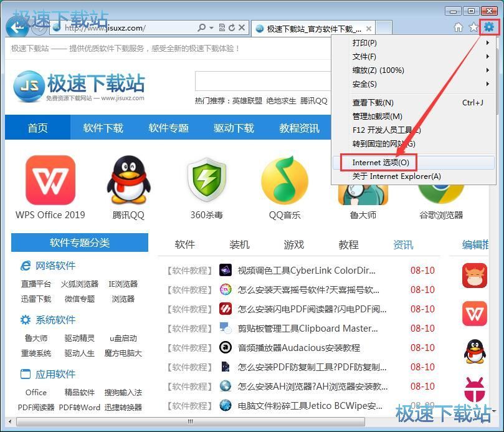This screenshot has width=504, height=432.
Task: Choose F12 开发人员工具 in the menu
Action: click(414, 130)
